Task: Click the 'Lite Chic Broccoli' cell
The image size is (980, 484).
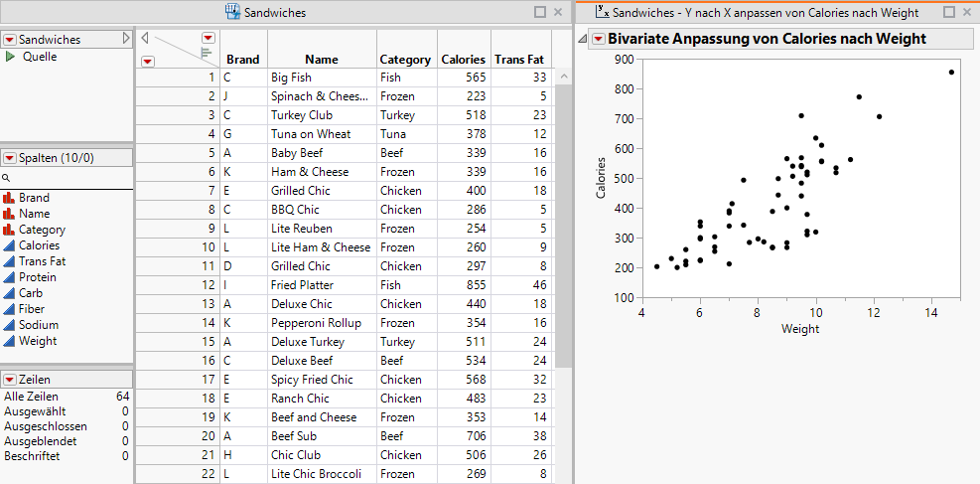Action: 322,474
